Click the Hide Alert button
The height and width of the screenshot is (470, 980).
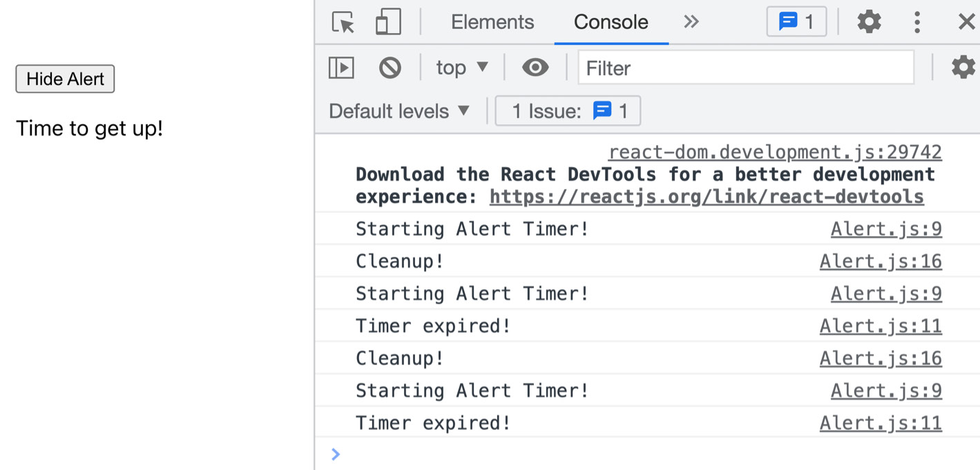pyautogui.click(x=65, y=79)
